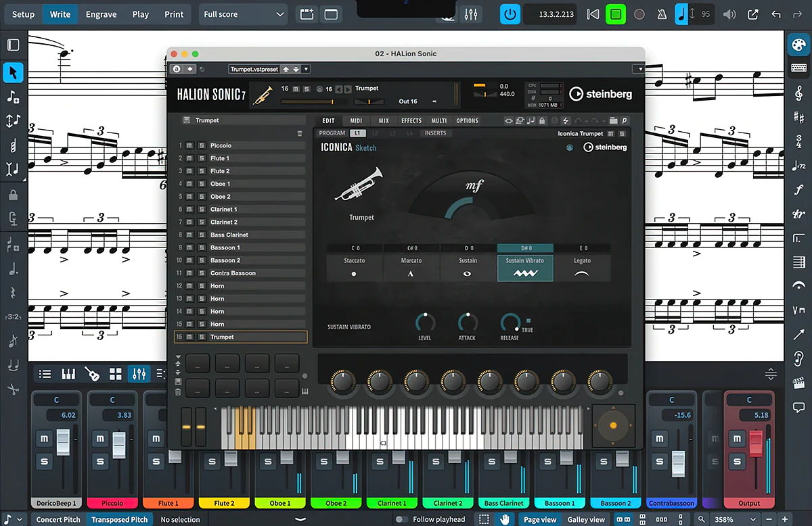Open the EFFECTS tab in HALion Sonic
Image resolution: width=812 pixels, height=526 pixels.
411,121
